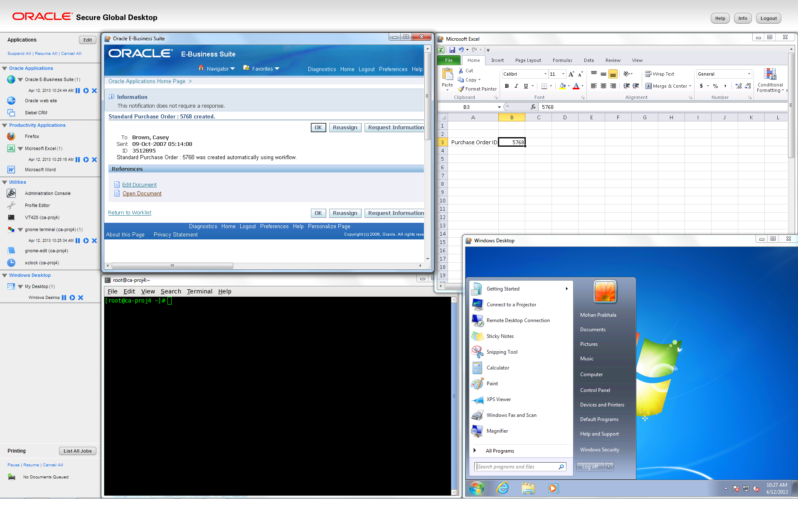Click Conditional Formatting in Excel ribbon
The height and width of the screenshot is (532, 798).
point(770,80)
